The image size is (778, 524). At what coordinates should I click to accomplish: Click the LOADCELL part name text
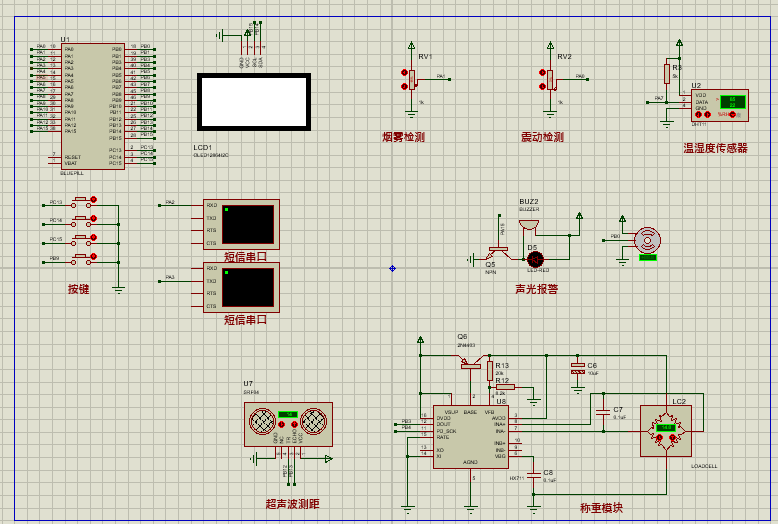[x=704, y=466]
